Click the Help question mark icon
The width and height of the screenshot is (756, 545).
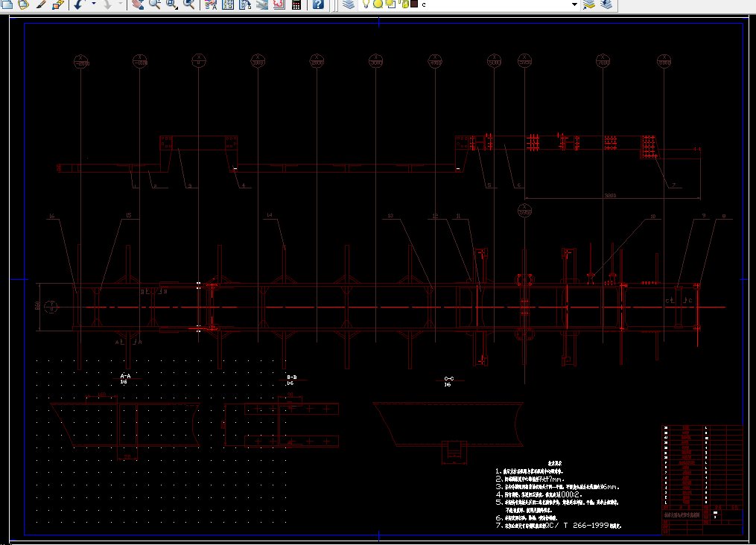318,4
